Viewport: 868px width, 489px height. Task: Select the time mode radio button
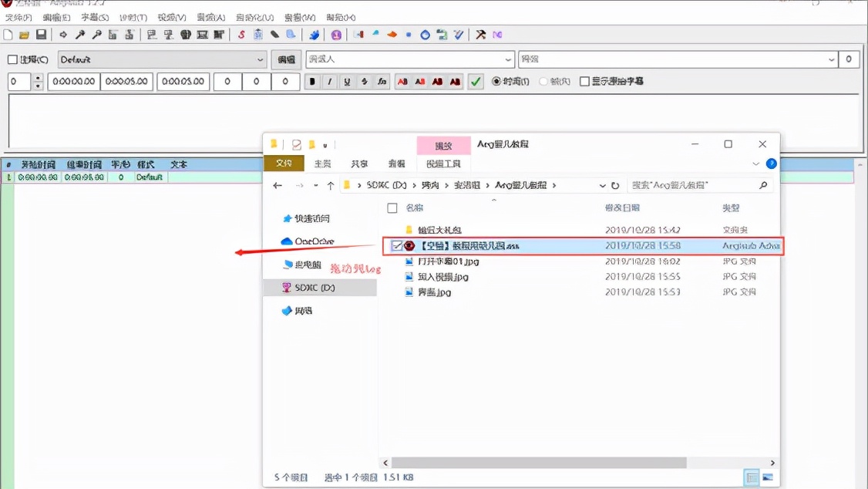click(x=496, y=82)
